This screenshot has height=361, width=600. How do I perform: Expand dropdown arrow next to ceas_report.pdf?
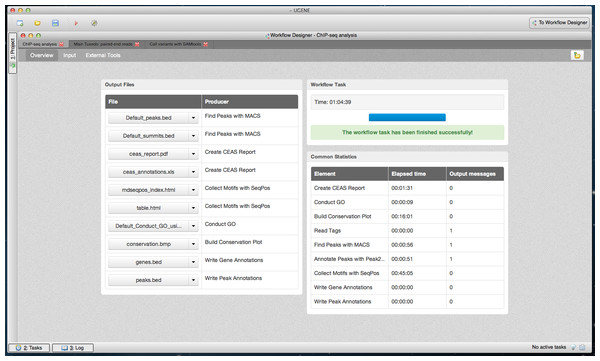tap(193, 154)
